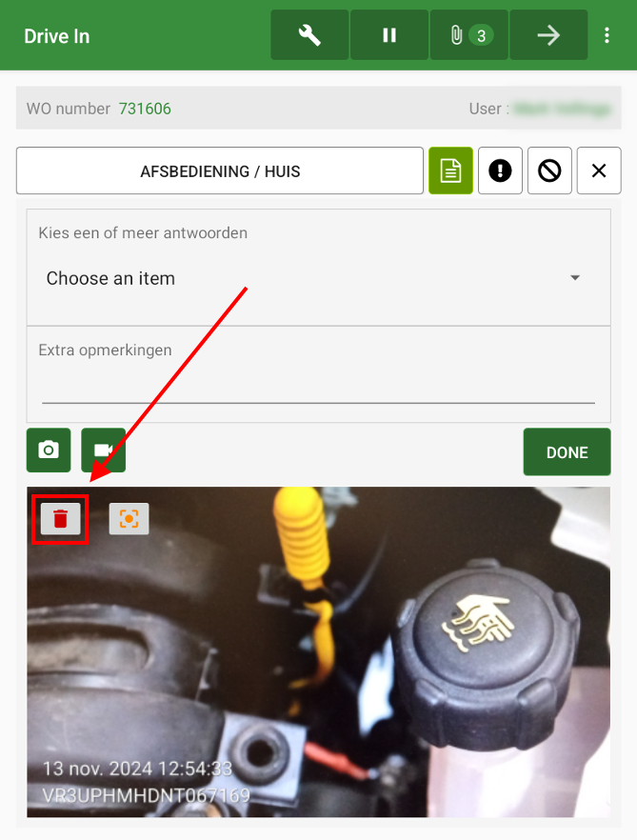Click the prohibited circle-slash icon
Image resolution: width=637 pixels, height=840 pixels.
tap(549, 171)
